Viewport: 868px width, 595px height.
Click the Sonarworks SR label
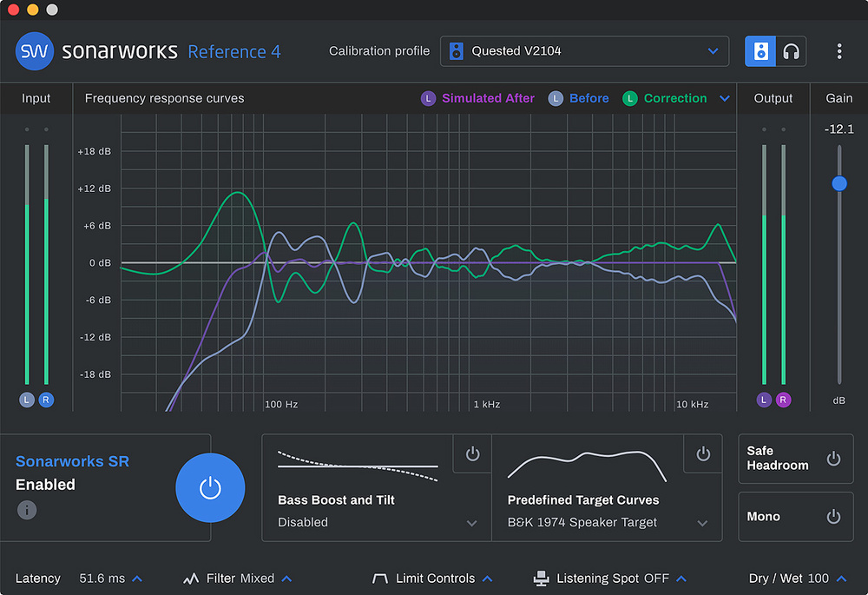tap(73, 461)
